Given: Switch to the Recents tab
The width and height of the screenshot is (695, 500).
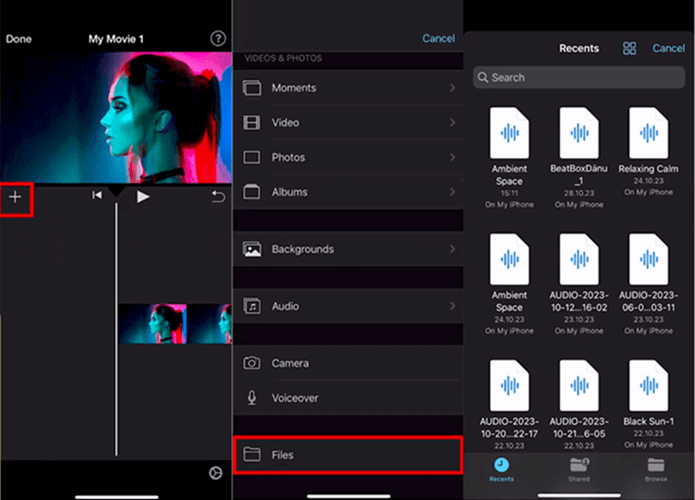Looking at the screenshot, I should 501,470.
